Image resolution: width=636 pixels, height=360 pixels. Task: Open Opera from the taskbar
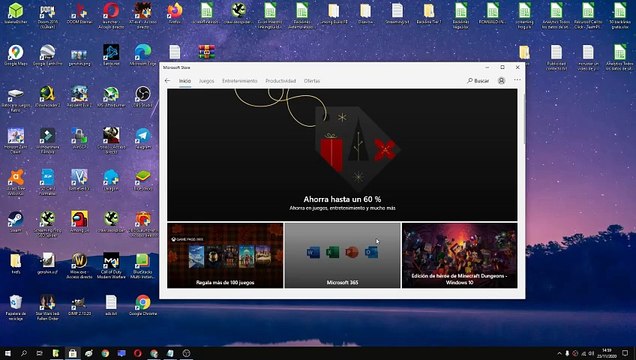pos(138,353)
